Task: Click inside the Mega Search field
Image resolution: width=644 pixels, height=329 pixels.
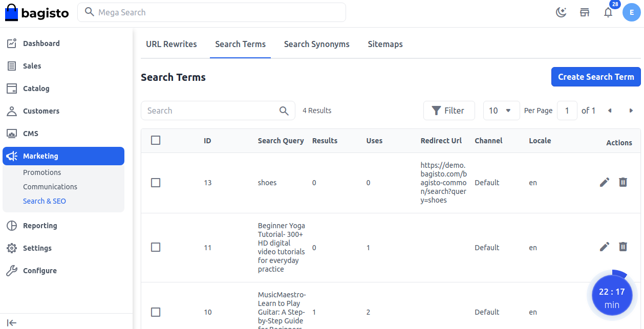Action: (211, 12)
